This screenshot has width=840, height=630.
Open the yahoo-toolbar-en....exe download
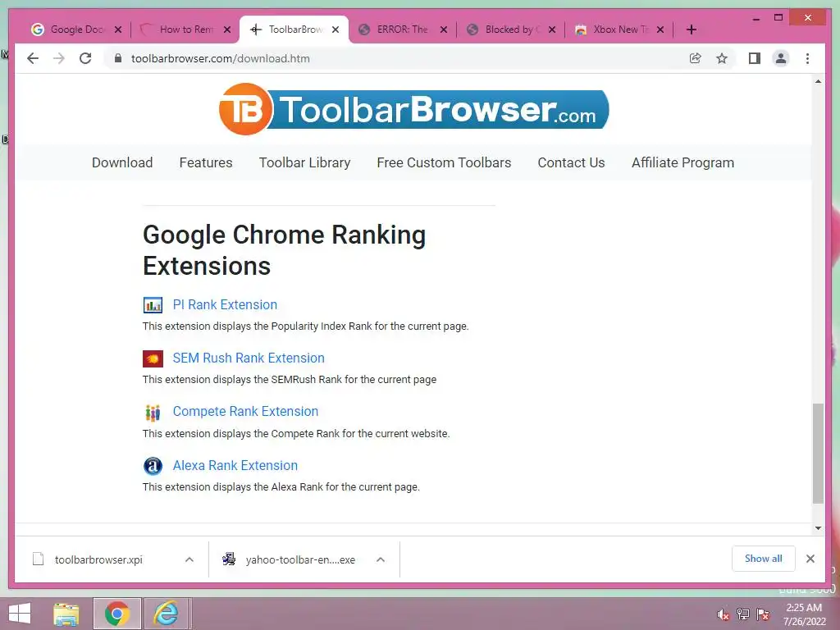click(300, 559)
